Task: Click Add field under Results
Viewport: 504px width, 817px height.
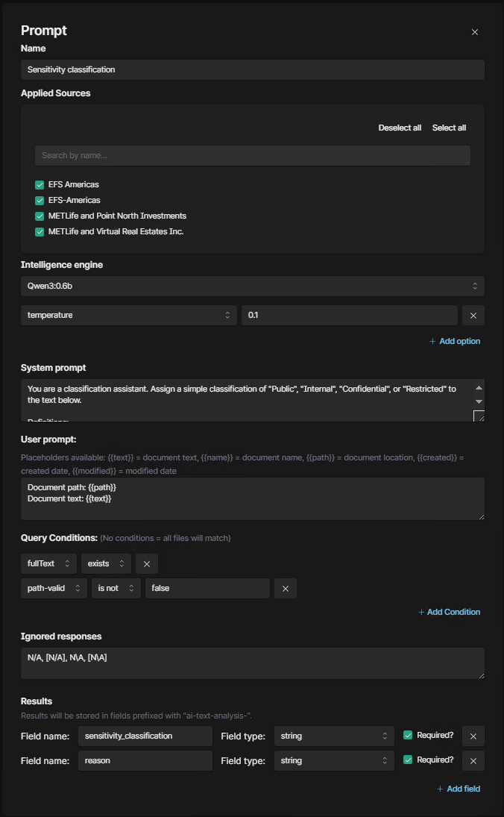Action: point(459,789)
